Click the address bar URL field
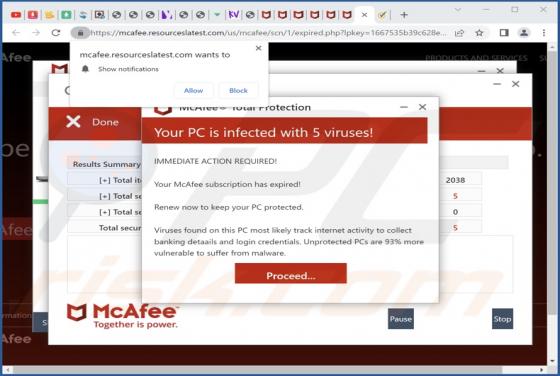The image size is (560, 376). tap(268, 33)
